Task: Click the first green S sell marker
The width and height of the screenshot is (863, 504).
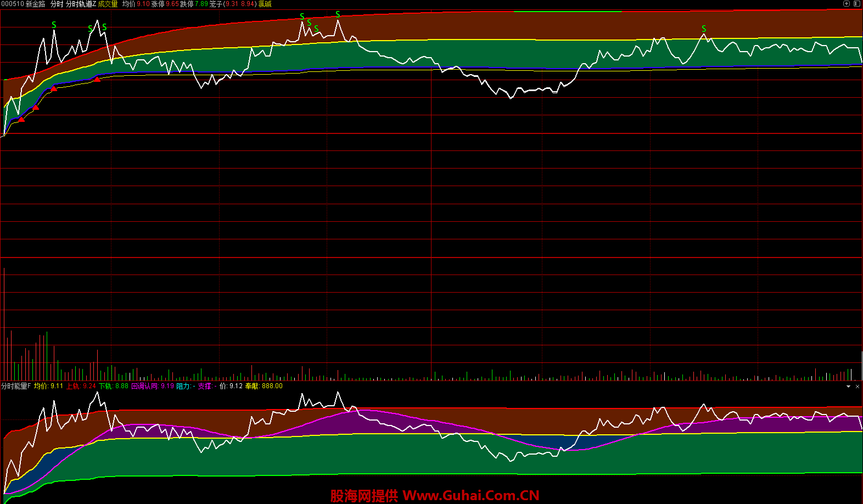Action: tap(54, 25)
